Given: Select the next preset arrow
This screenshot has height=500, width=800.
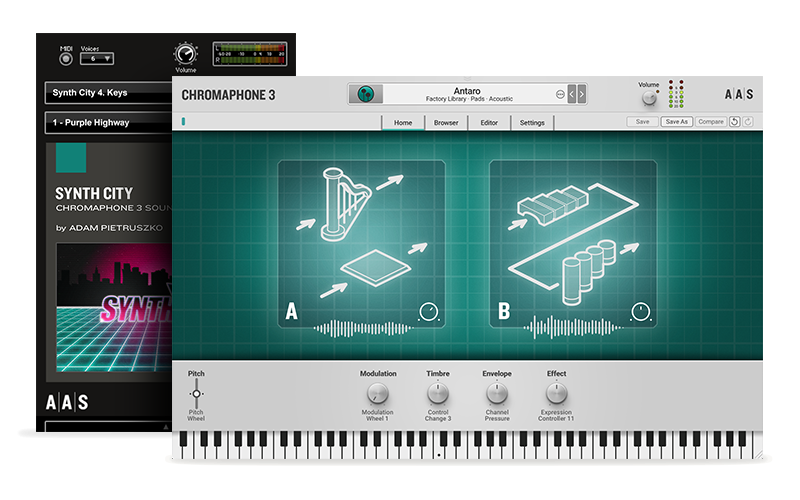Looking at the screenshot, I should [x=582, y=94].
